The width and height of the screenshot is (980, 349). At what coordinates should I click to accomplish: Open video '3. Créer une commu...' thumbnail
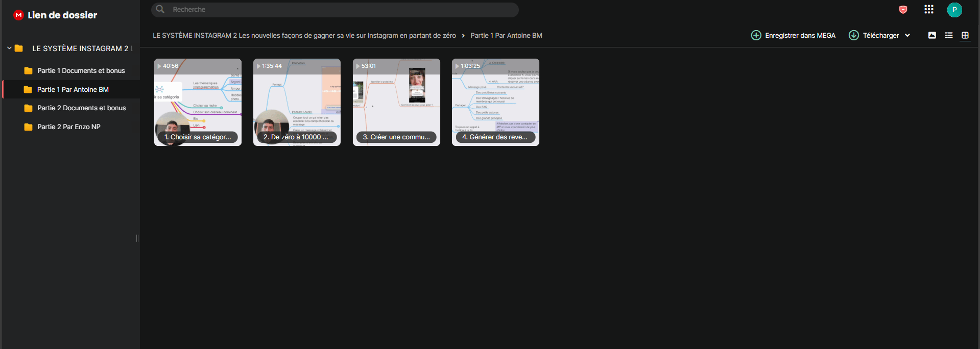coord(396,102)
